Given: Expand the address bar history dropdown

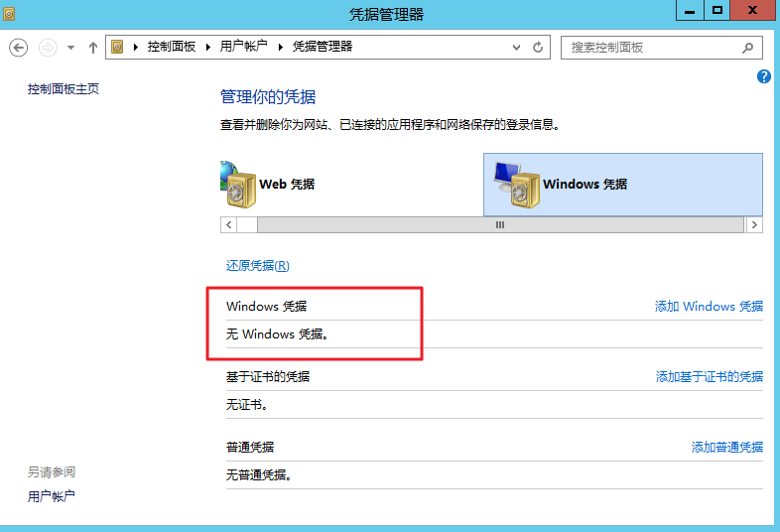Looking at the screenshot, I should point(516,47).
